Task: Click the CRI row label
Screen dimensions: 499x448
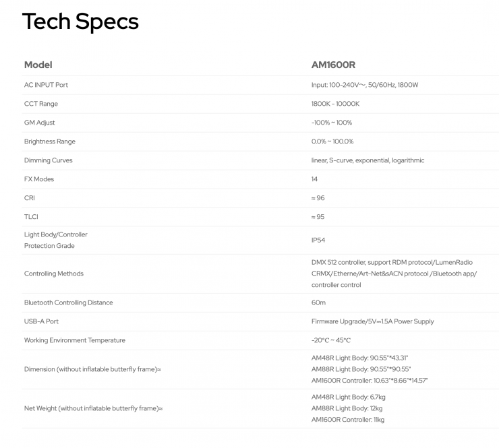Action: pyautogui.click(x=30, y=198)
